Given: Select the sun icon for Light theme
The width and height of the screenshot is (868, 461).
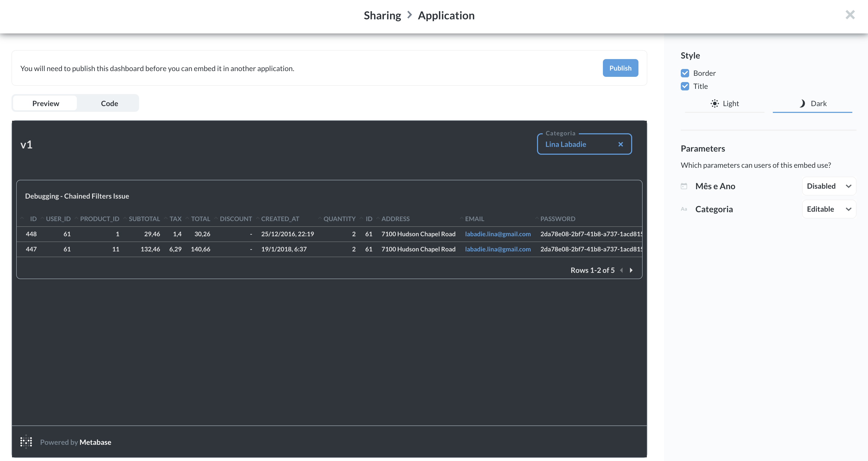Looking at the screenshot, I should click(715, 103).
